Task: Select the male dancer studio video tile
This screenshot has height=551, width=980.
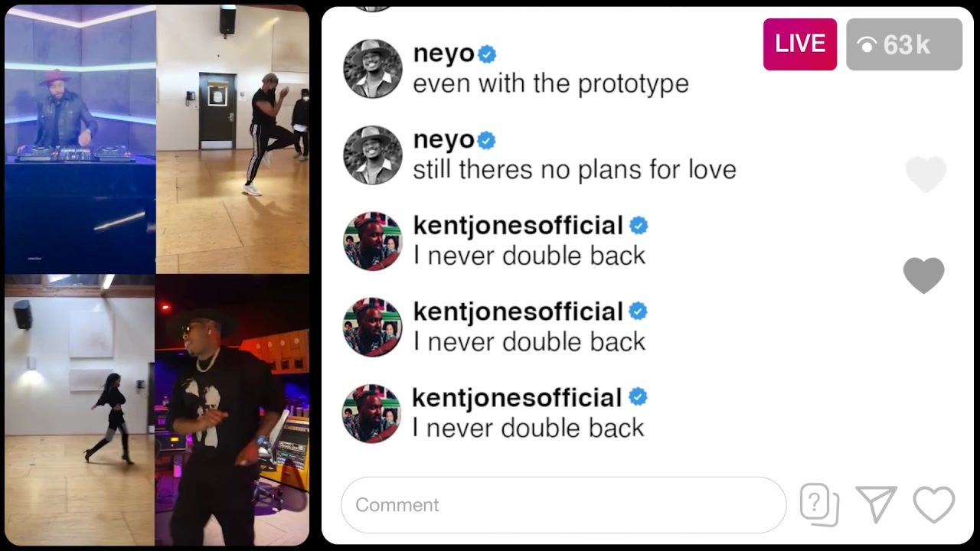Action: [x=233, y=139]
